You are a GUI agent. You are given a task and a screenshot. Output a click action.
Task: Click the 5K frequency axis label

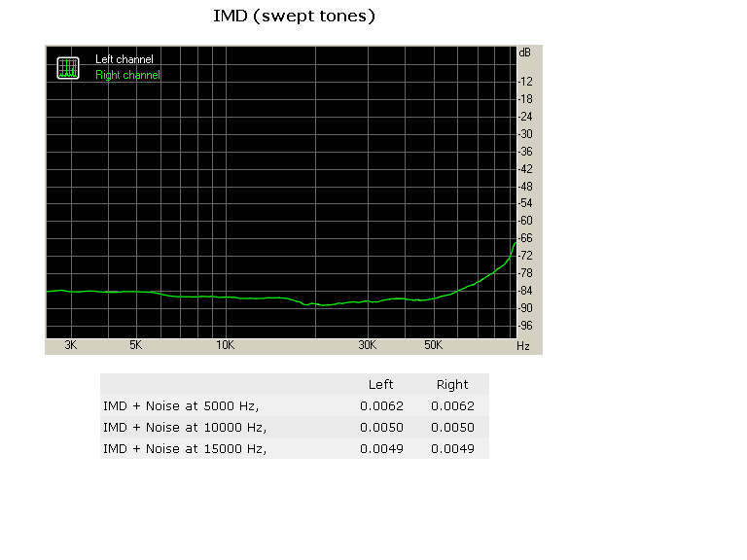click(136, 345)
